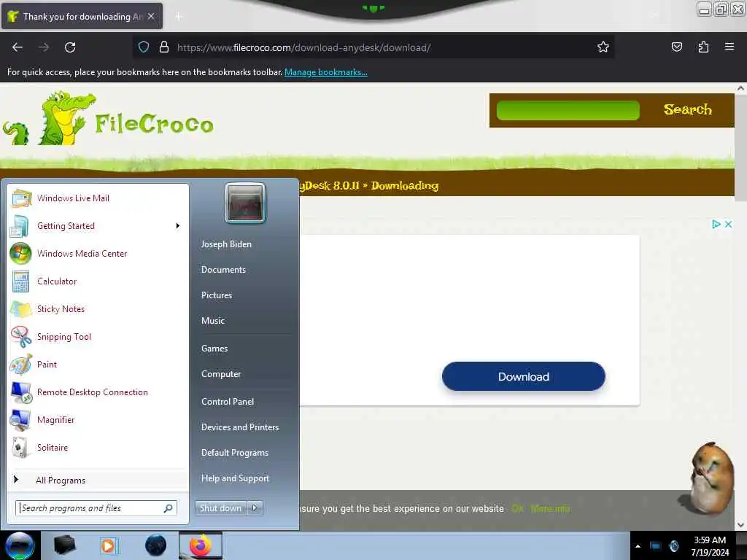
Task: Open Documents from Start menu
Action: [x=223, y=270]
